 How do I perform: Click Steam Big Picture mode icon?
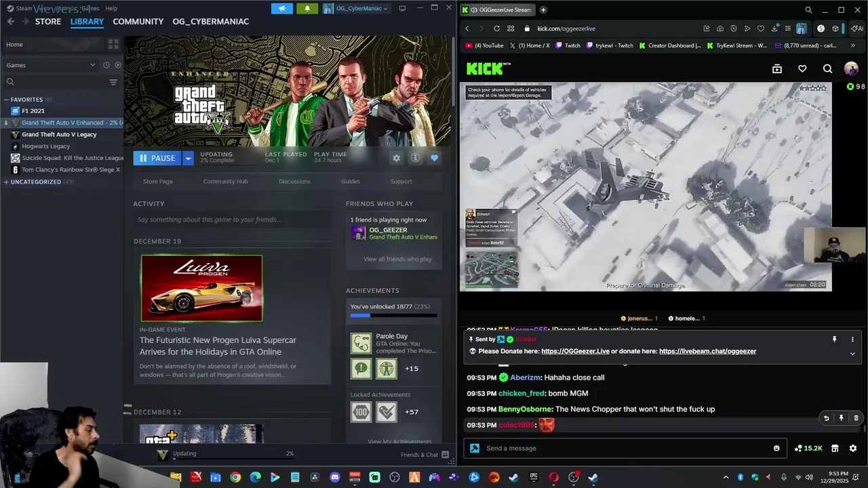click(402, 8)
